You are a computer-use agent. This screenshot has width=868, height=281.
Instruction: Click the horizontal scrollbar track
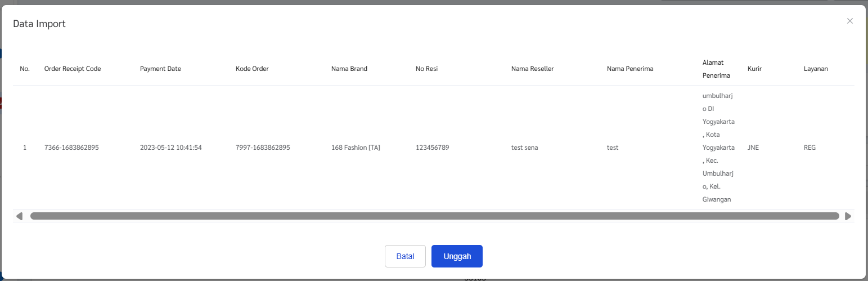coord(434,216)
